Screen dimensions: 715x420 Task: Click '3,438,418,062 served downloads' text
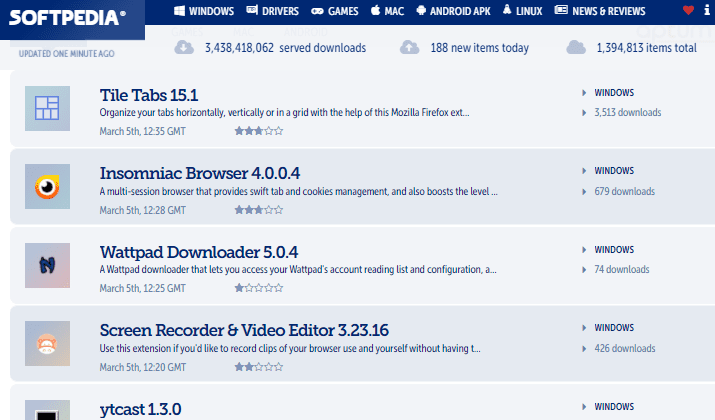(x=285, y=48)
